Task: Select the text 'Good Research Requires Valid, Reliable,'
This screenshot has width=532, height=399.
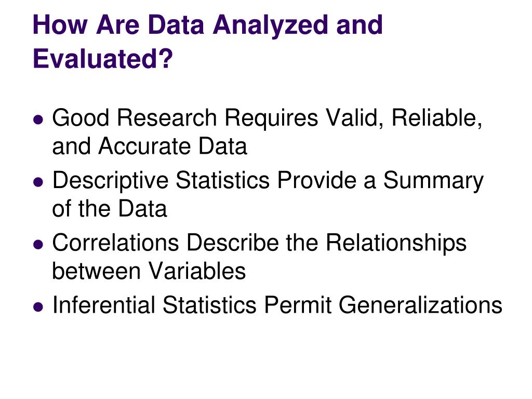Action: (x=268, y=119)
